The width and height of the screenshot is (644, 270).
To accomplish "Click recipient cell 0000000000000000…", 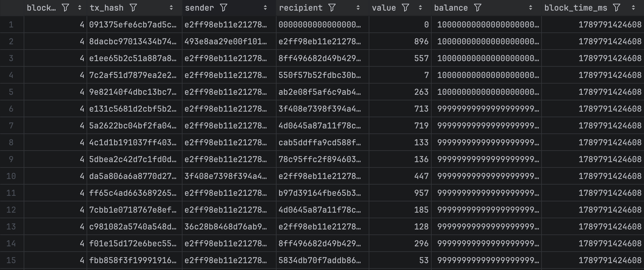I will 322,25.
